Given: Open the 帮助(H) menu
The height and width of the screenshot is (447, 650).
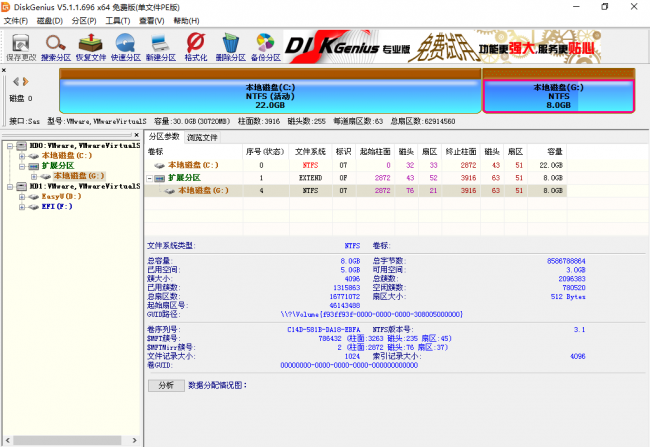Looking at the screenshot, I should pos(186,21).
